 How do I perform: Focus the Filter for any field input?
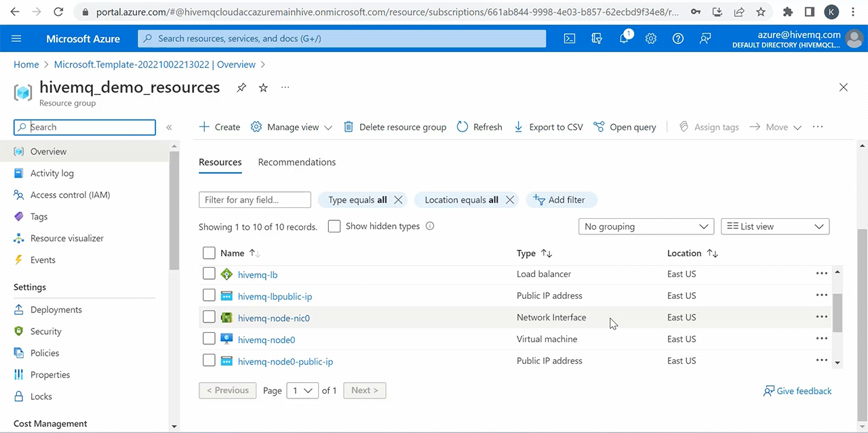point(255,200)
